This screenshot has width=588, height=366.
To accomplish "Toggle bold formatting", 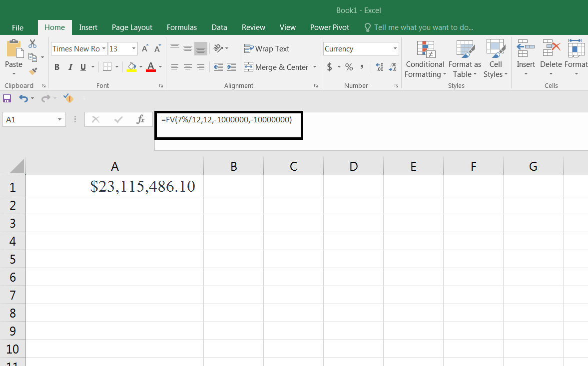I will click(57, 67).
